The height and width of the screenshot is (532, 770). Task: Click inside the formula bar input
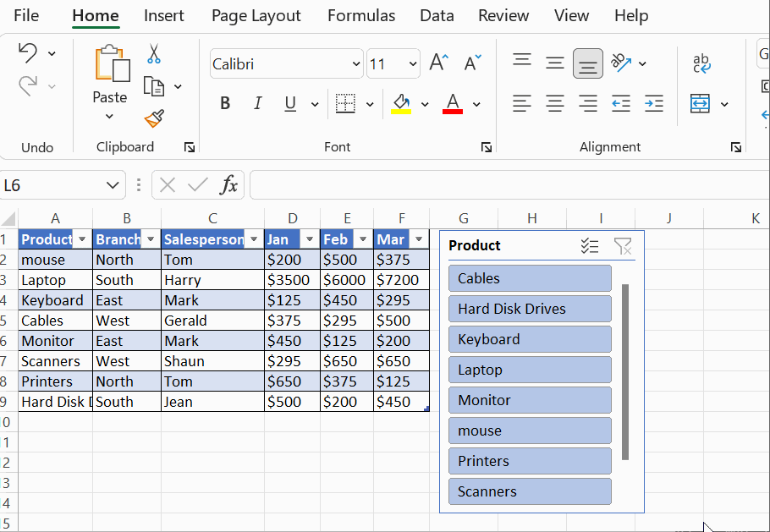[x=508, y=185]
